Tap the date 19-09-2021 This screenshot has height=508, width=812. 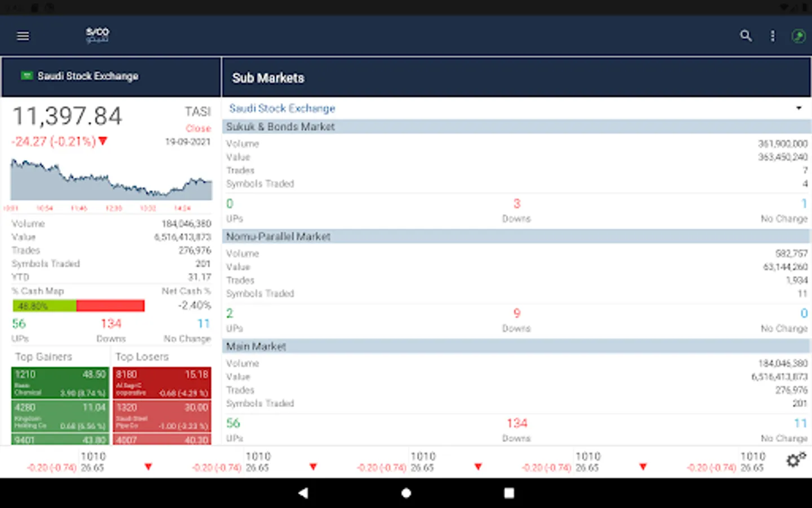[x=188, y=142]
